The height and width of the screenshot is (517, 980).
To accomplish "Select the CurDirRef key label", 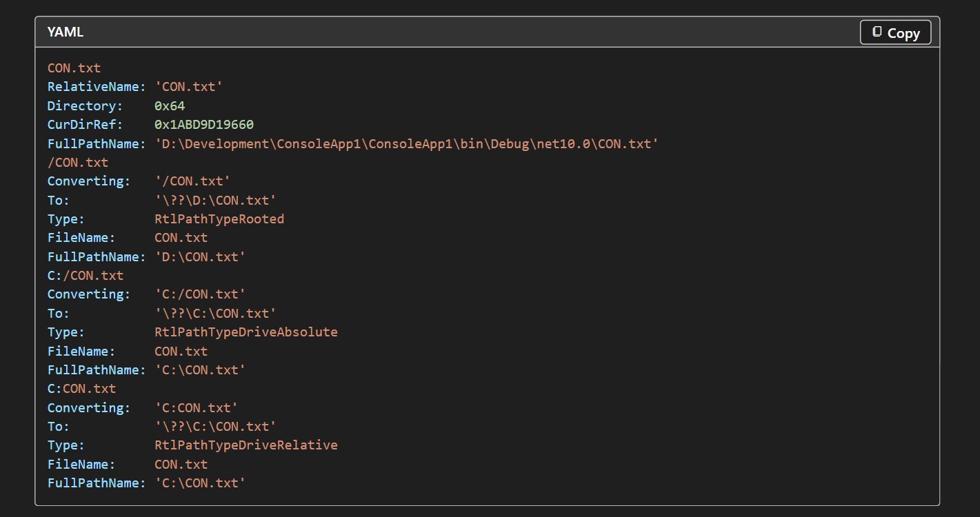I will point(85,125).
